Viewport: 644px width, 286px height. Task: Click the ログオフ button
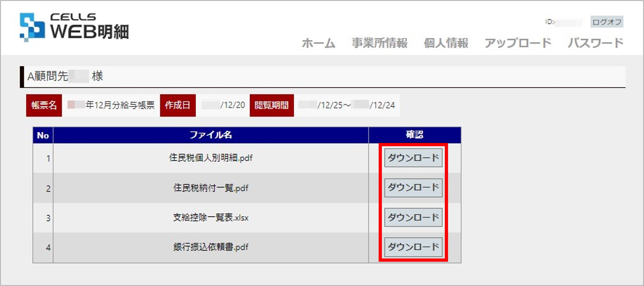coord(607,22)
